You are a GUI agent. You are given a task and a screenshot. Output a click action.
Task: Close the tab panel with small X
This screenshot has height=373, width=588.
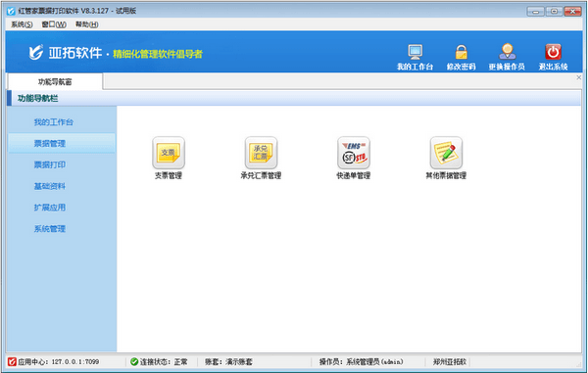coord(578,77)
